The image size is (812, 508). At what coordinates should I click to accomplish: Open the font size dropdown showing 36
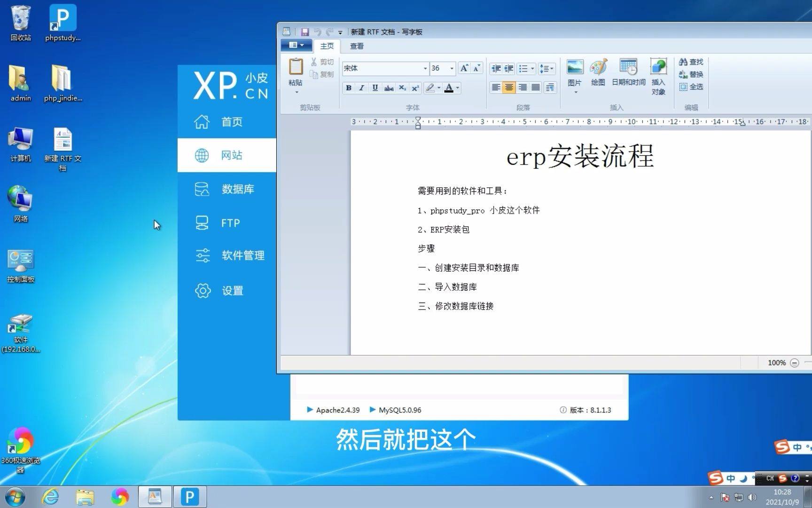452,69
